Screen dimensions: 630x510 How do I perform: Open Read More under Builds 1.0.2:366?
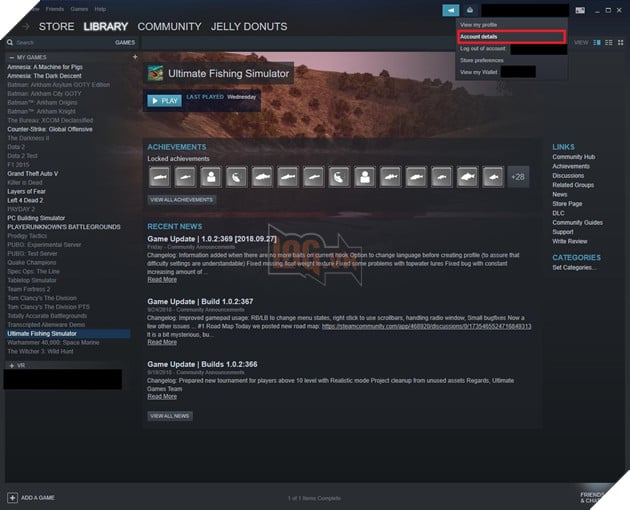click(162, 397)
